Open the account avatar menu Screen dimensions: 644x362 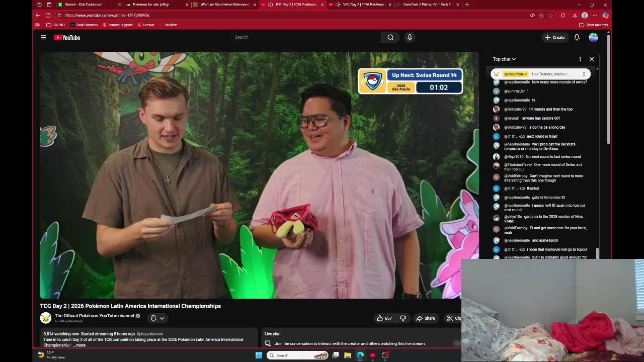(x=594, y=37)
